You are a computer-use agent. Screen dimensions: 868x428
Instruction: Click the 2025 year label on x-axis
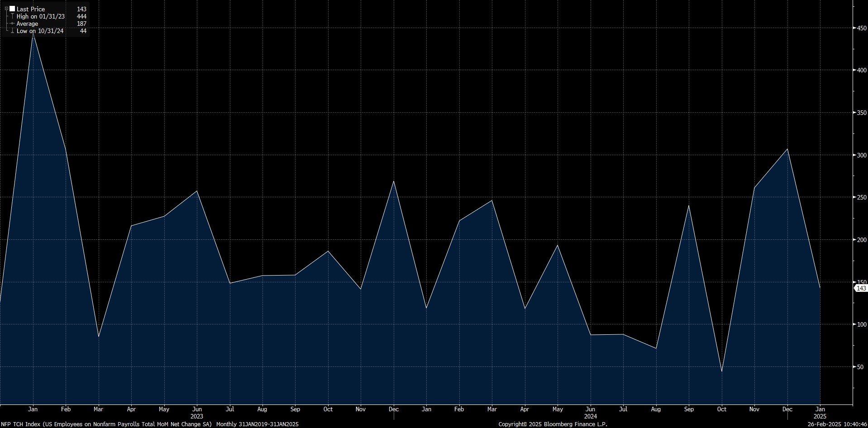coord(820,416)
